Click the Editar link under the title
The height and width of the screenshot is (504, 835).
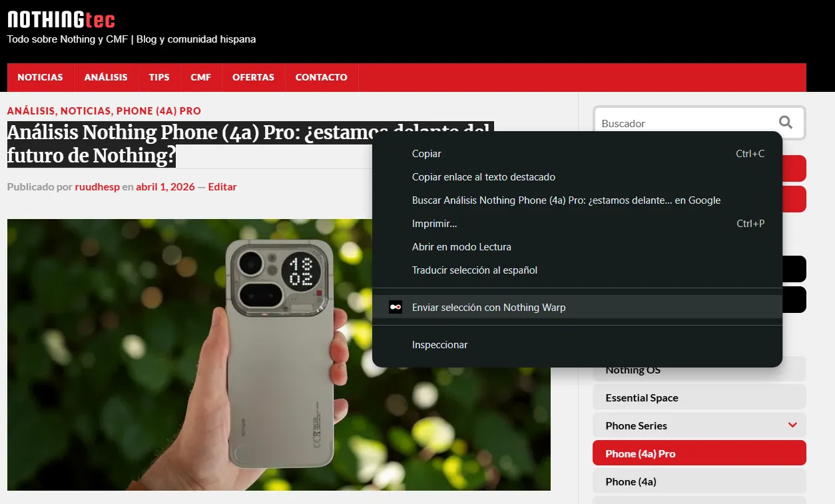point(222,187)
